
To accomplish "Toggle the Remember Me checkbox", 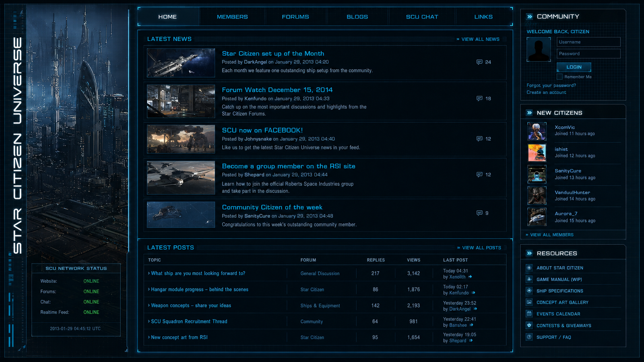I will click(559, 76).
